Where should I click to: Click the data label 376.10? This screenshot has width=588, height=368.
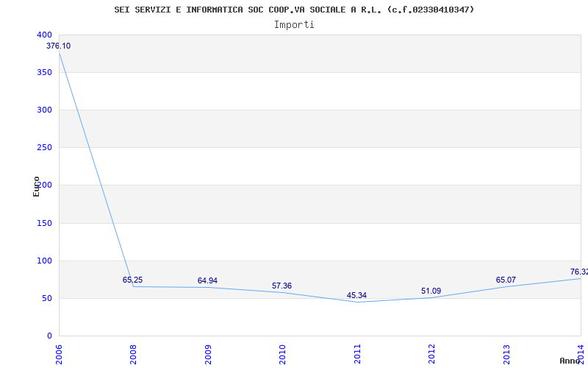pyautogui.click(x=58, y=46)
